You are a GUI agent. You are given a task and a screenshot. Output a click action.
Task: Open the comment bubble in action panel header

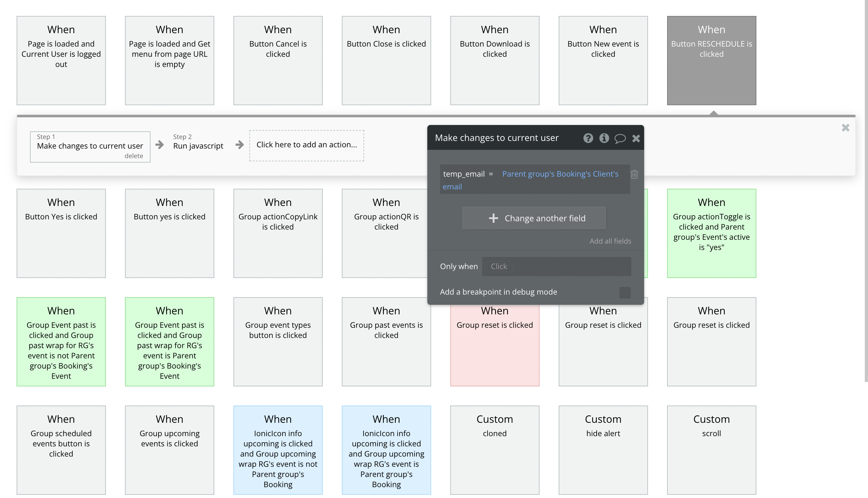click(x=620, y=138)
